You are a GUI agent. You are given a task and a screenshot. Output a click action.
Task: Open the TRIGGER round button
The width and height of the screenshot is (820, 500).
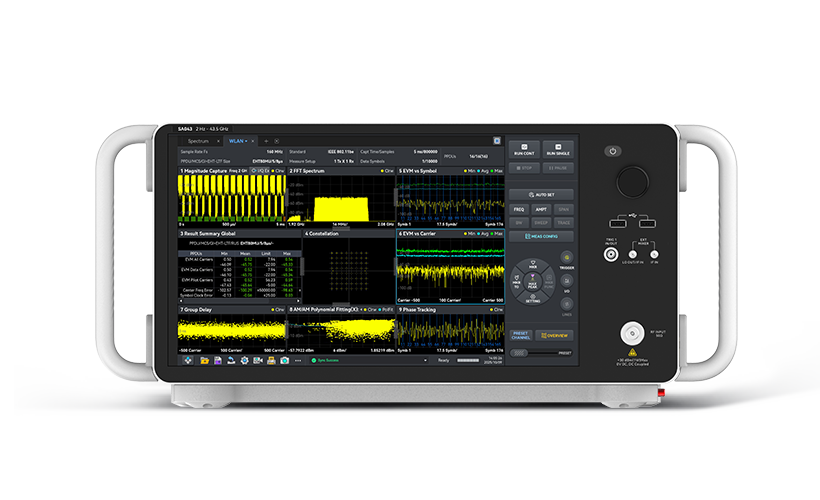[x=565, y=258]
